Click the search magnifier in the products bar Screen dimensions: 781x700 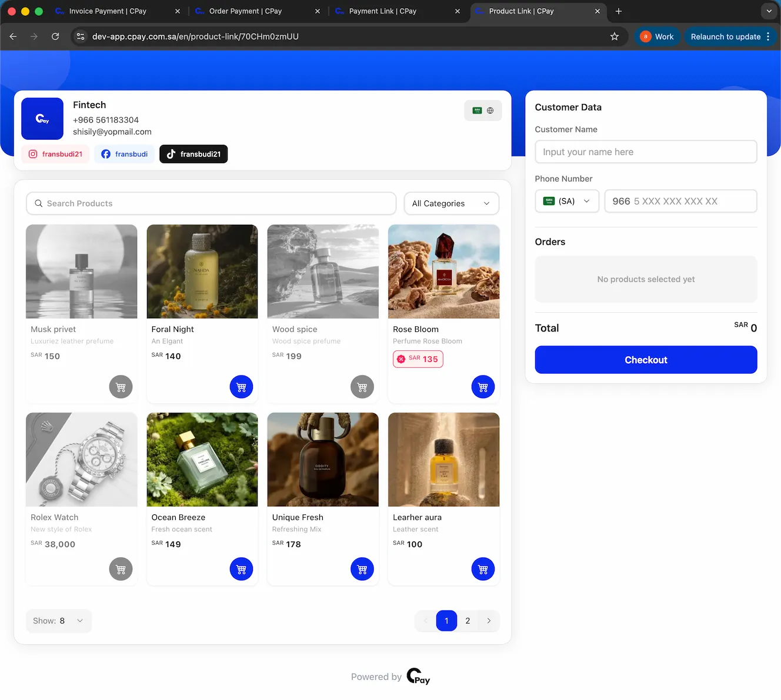pos(38,203)
